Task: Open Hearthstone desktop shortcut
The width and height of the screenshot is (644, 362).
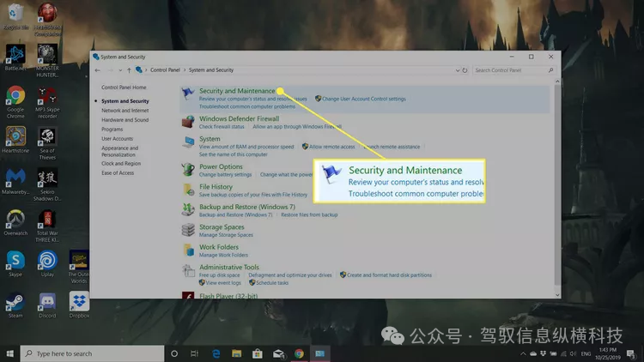Action: [15, 140]
